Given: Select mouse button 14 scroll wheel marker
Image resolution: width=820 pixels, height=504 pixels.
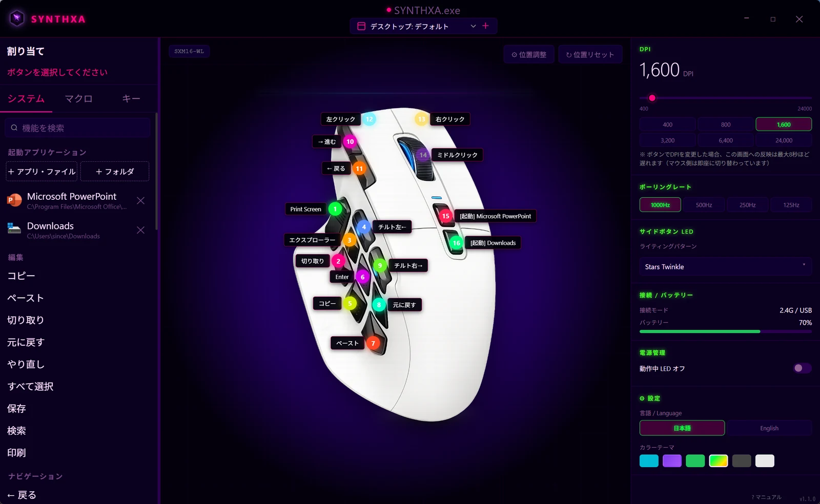Looking at the screenshot, I should 423,155.
